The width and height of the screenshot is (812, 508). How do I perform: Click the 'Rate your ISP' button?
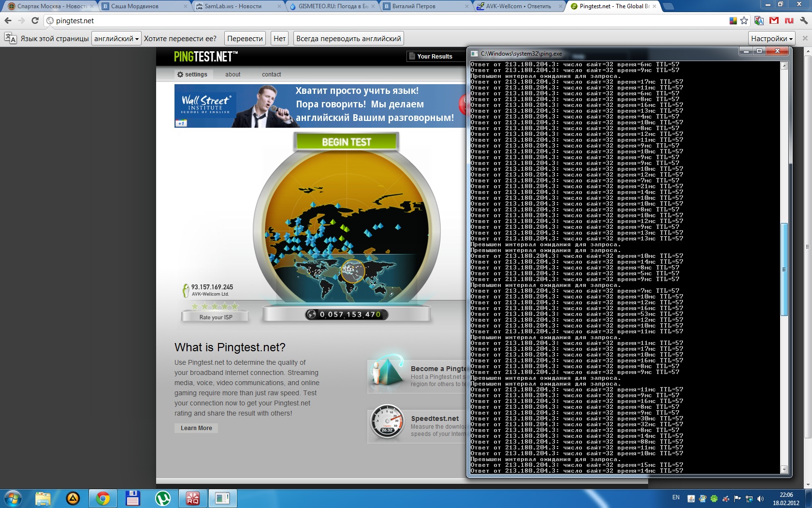coord(215,317)
